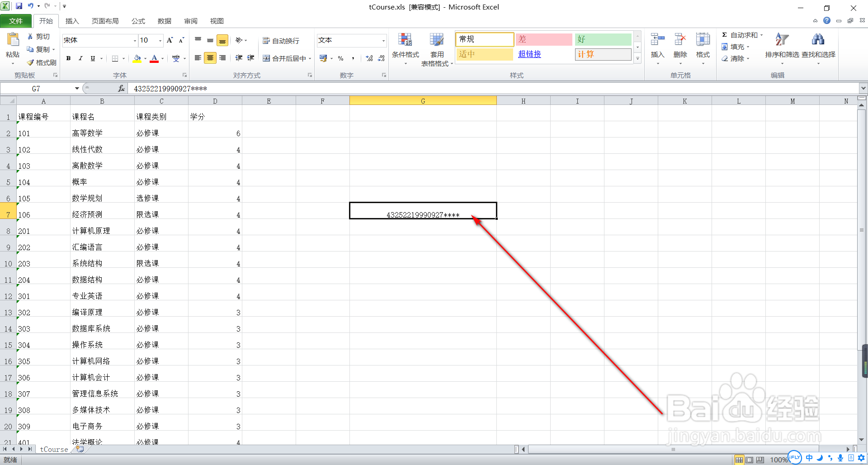The image size is (868, 465).
Task: Apply the Hyperlink (超链接) cell style
Action: [544, 54]
